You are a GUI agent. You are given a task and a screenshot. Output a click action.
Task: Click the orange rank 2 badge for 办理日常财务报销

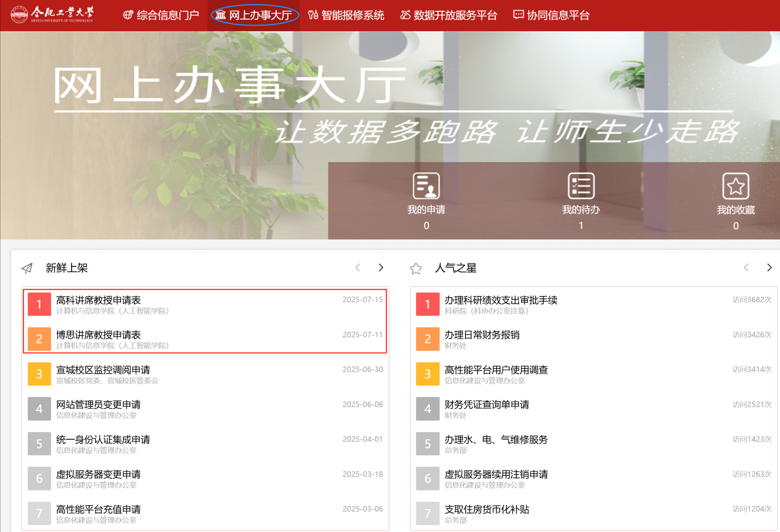click(x=428, y=339)
